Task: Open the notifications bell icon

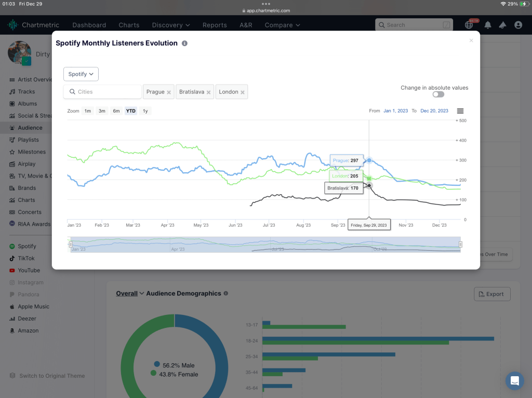Action: pyautogui.click(x=488, y=25)
